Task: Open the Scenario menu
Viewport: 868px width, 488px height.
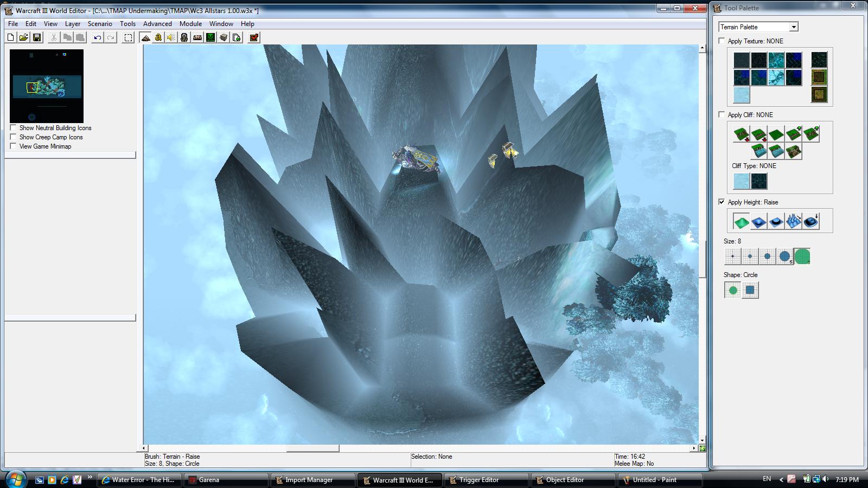Action: pyautogui.click(x=100, y=24)
